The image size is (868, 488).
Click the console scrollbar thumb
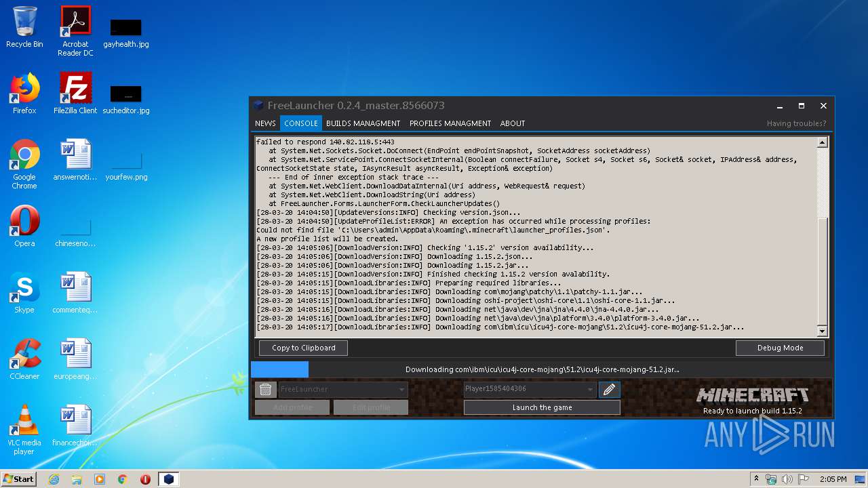(822, 271)
